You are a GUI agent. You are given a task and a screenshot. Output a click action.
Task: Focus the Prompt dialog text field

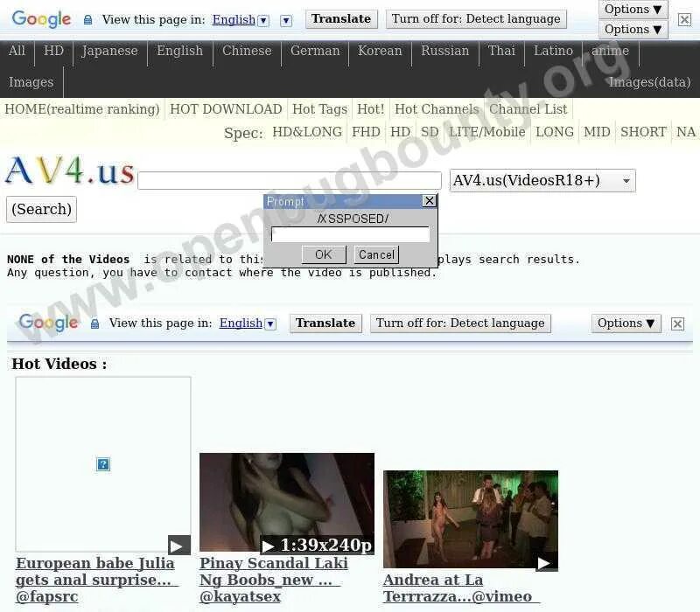pyautogui.click(x=351, y=234)
